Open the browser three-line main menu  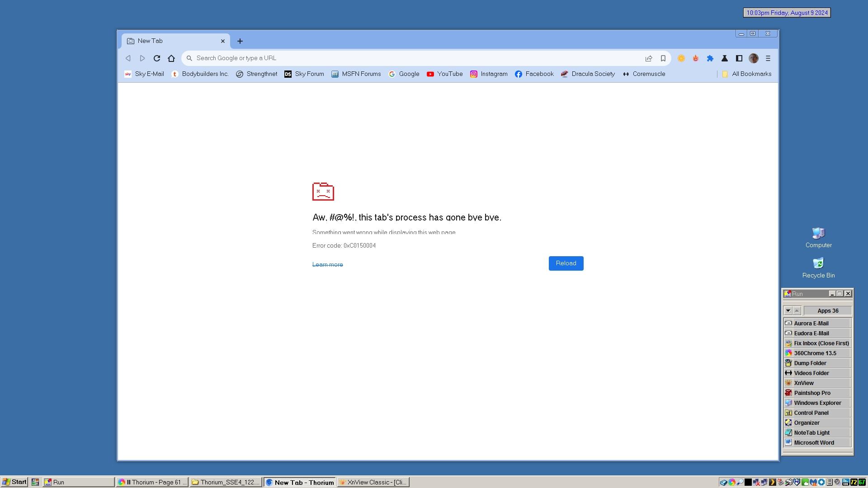pyautogui.click(x=768, y=58)
